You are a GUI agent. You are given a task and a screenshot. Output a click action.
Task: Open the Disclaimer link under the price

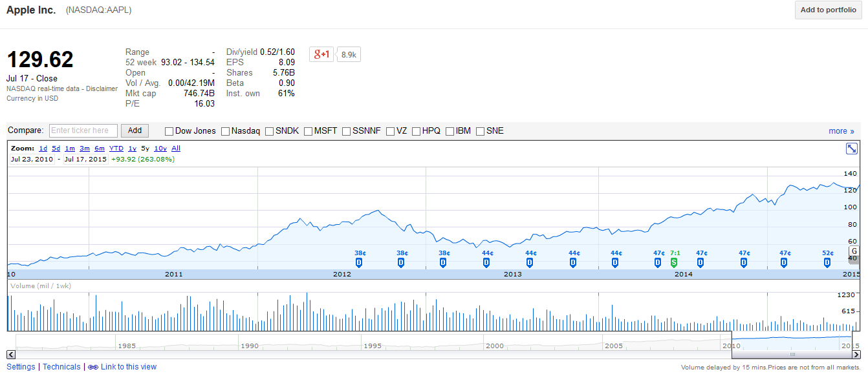[102, 88]
